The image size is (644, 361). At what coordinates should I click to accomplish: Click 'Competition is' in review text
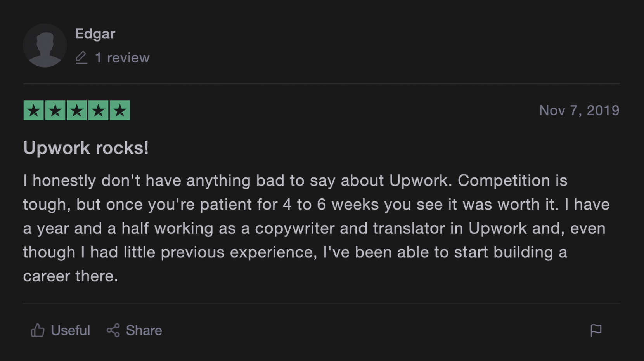[x=512, y=180]
